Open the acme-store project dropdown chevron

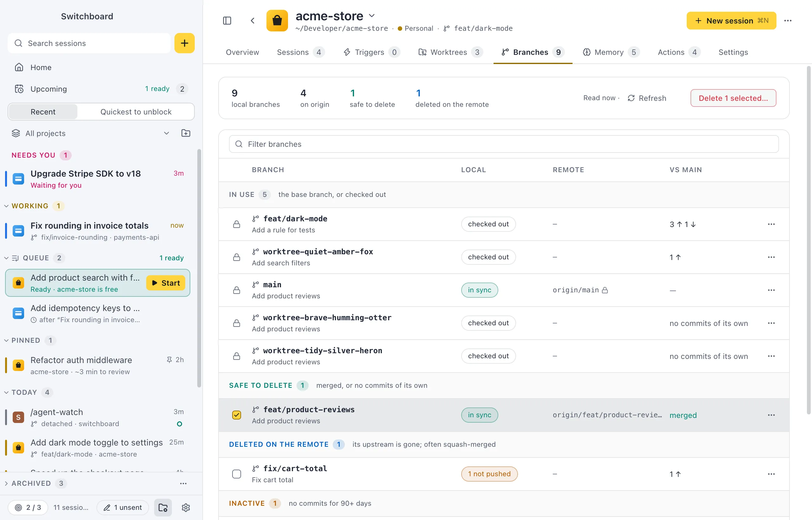click(x=371, y=16)
